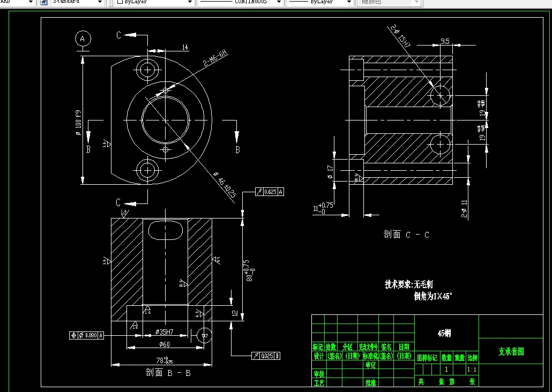This screenshot has height=392, width=552.
Task: Click the 标记 title block cell
Action: click(x=318, y=347)
